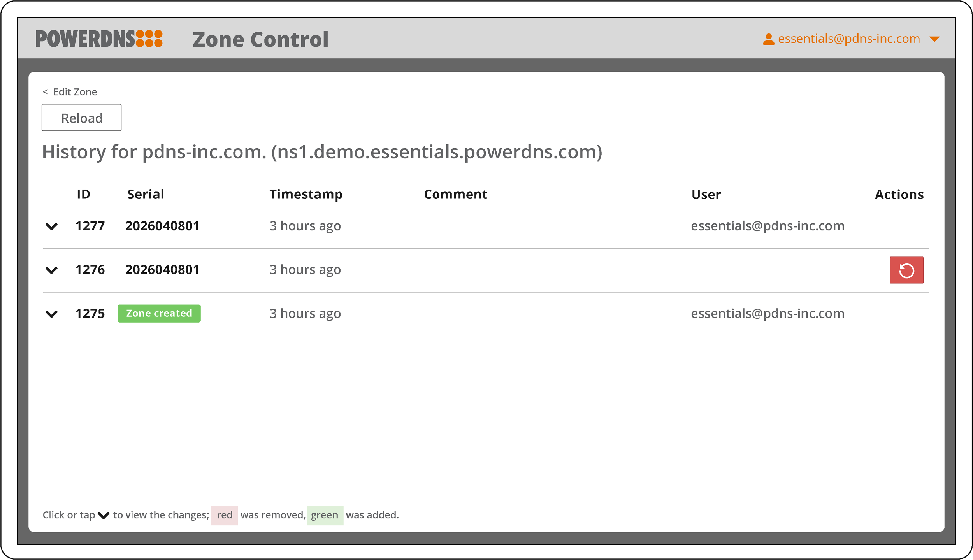The height and width of the screenshot is (560, 973).
Task: Open the account dropdown arrow
Action: pos(934,39)
